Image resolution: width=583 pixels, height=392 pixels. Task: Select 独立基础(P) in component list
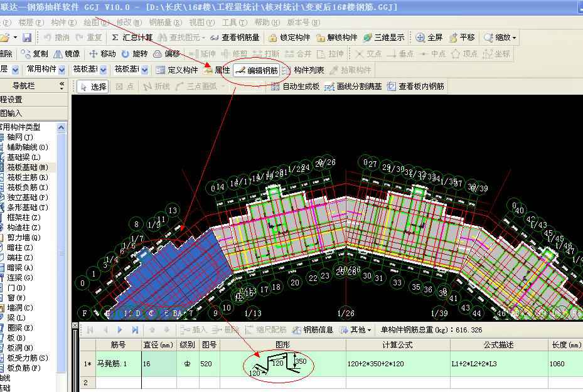tap(28, 198)
